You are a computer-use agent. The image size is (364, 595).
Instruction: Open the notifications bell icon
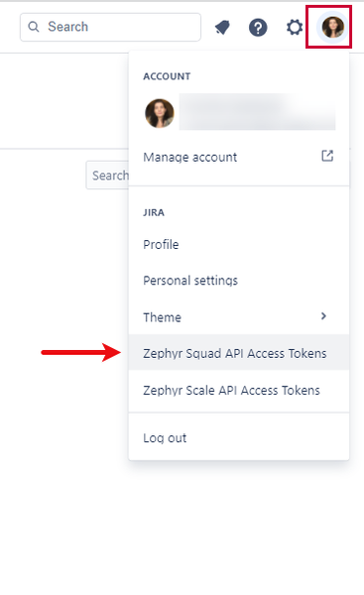(222, 28)
